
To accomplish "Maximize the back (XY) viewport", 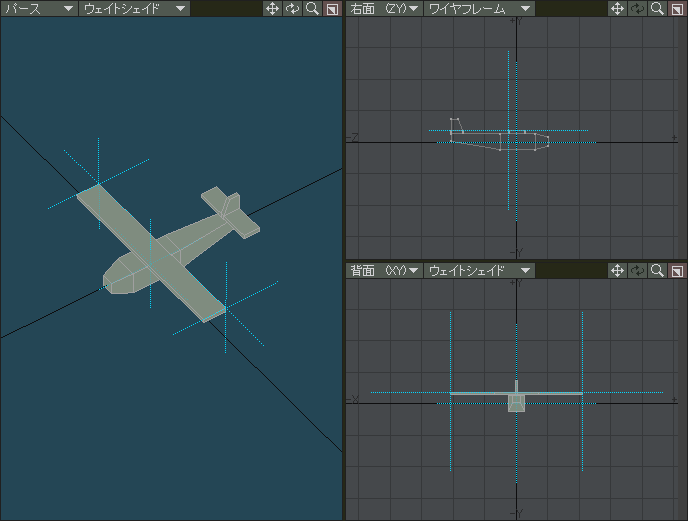I will [677, 270].
